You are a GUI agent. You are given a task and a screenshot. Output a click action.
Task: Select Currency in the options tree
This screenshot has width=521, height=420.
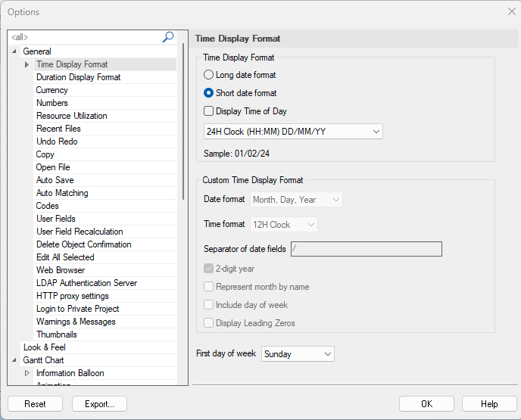click(x=52, y=90)
